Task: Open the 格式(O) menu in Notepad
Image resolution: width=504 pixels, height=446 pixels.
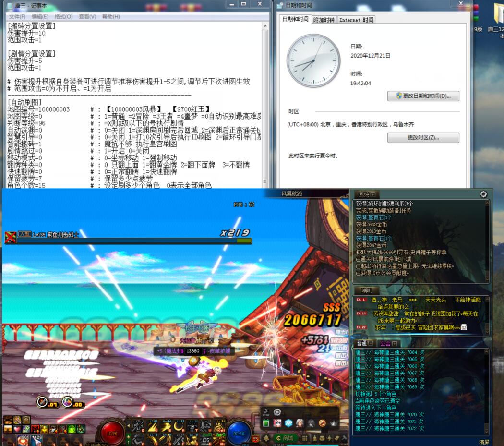Action: 63,16
